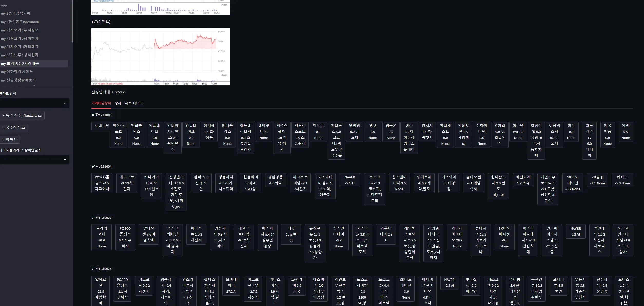
Task: Select 알체라 AI,얼굴인식 button
Action: 500,135
